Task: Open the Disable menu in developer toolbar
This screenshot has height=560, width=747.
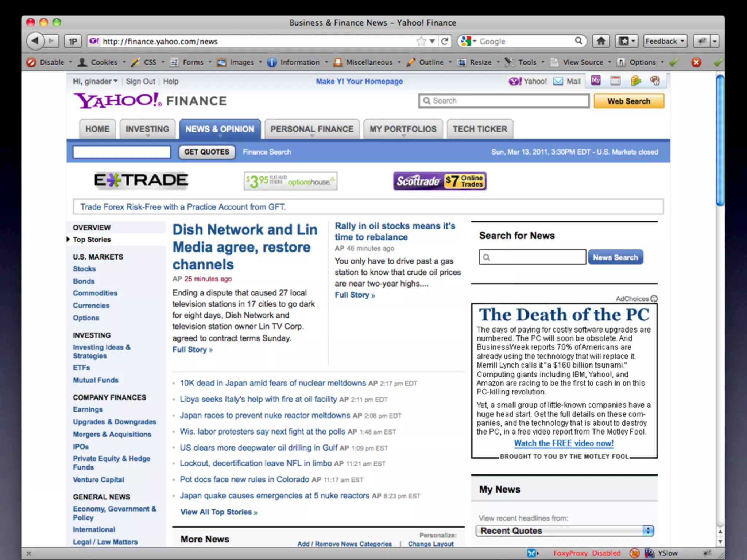Action: [x=52, y=62]
